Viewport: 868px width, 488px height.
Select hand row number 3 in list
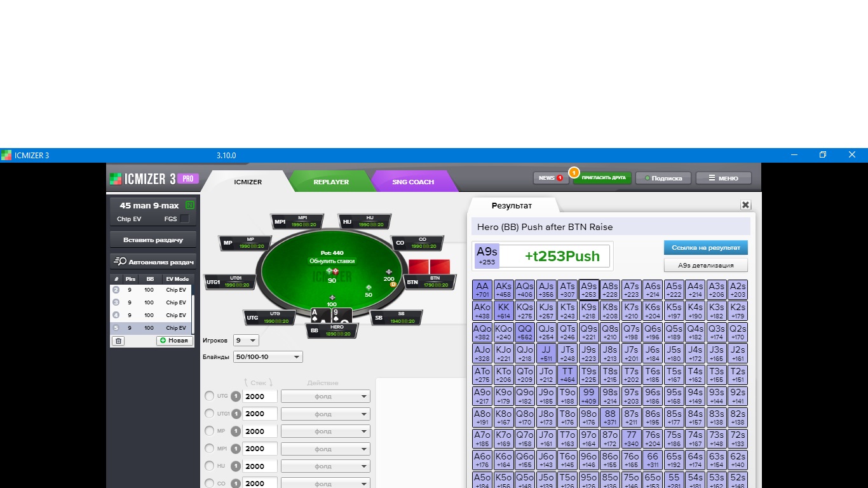tap(149, 302)
